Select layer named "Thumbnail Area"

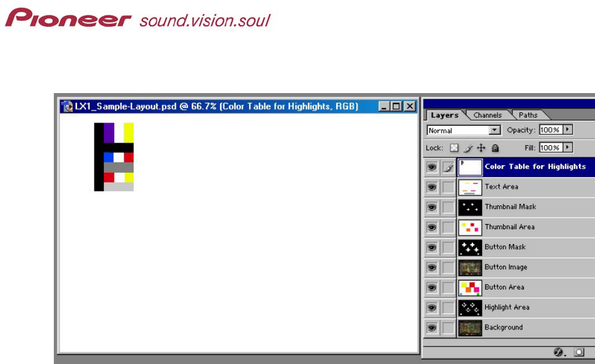[510, 227]
